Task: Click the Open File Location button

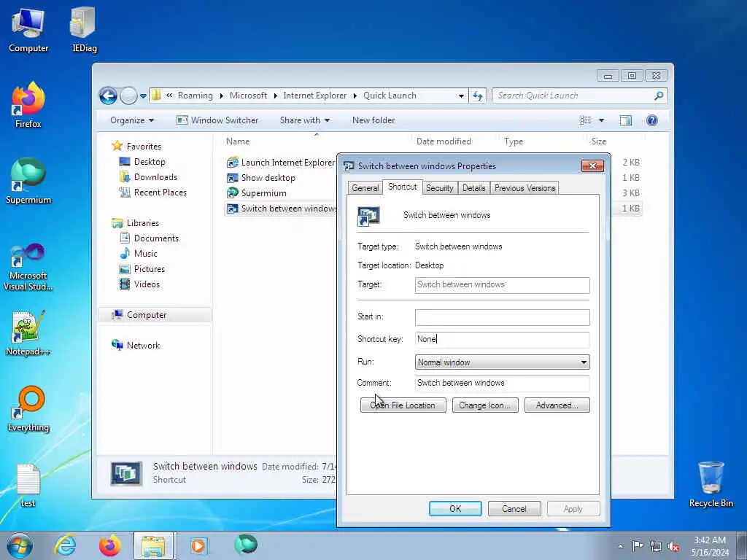Action: (403, 405)
